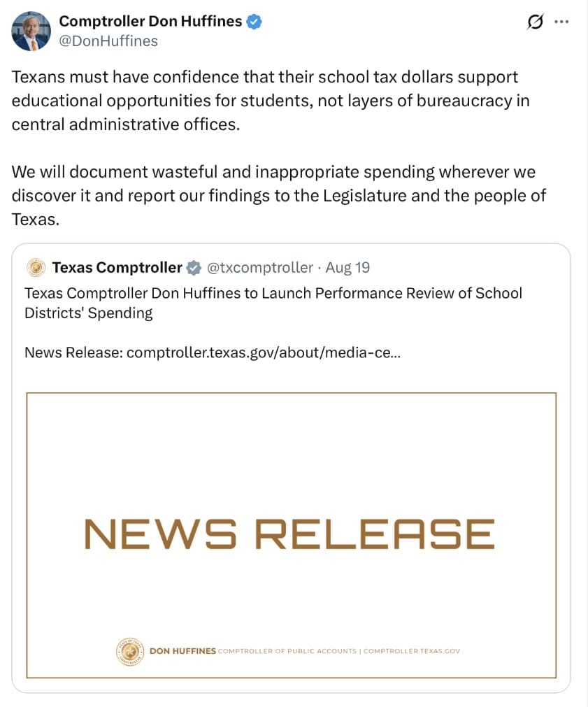Viewport: 588px width, 707px height.
Task: Open Texas Comptroller name in quoted post
Action: coord(117,268)
